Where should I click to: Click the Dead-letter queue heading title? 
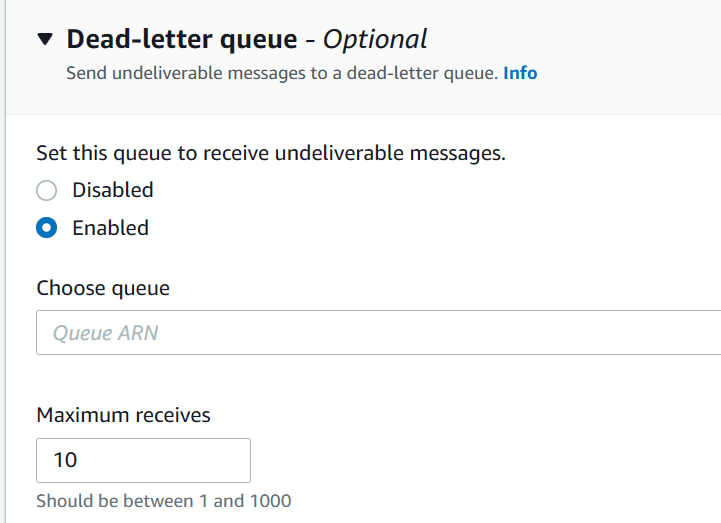[182, 40]
